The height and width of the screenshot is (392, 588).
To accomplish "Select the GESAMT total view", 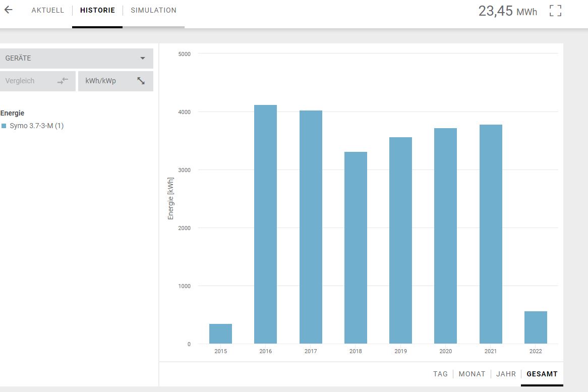I will point(542,374).
